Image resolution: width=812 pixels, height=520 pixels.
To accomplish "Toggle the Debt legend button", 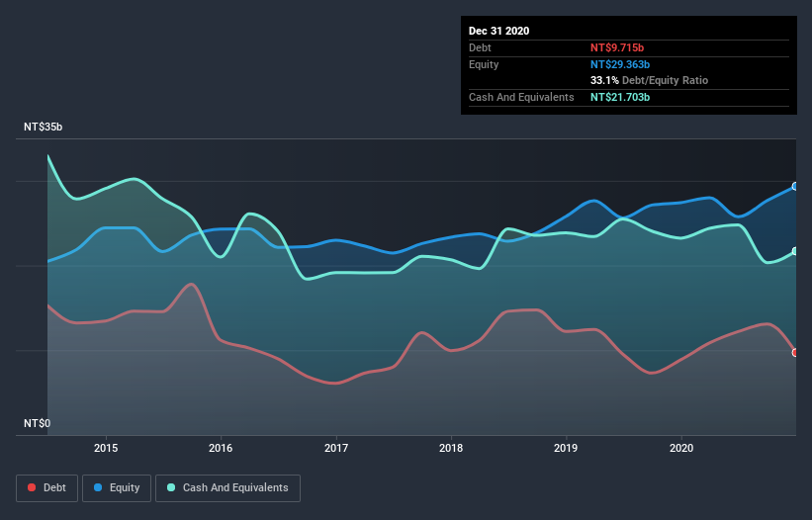I will coord(46,488).
